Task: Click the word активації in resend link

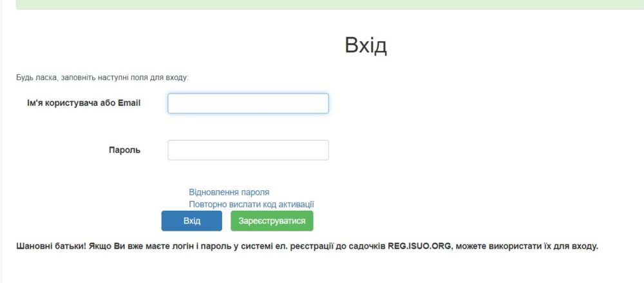Action: tap(296, 204)
